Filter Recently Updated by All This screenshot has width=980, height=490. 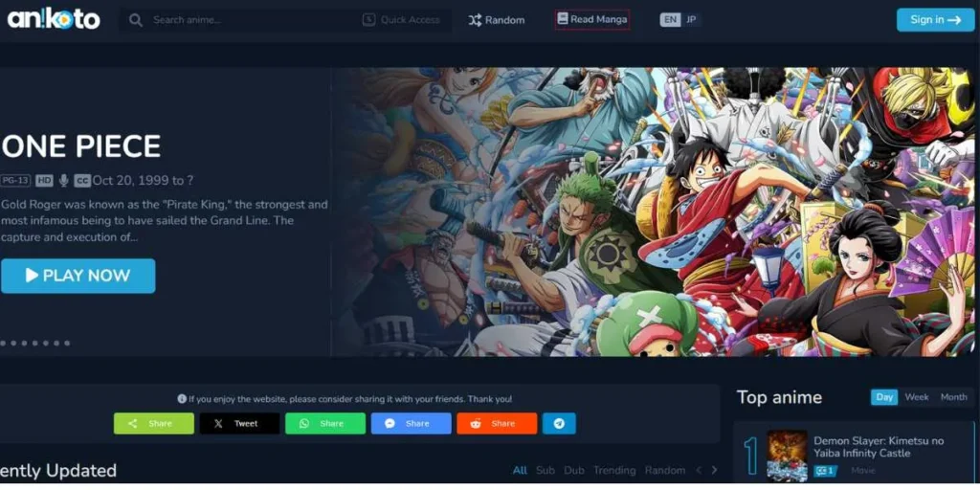(x=520, y=470)
